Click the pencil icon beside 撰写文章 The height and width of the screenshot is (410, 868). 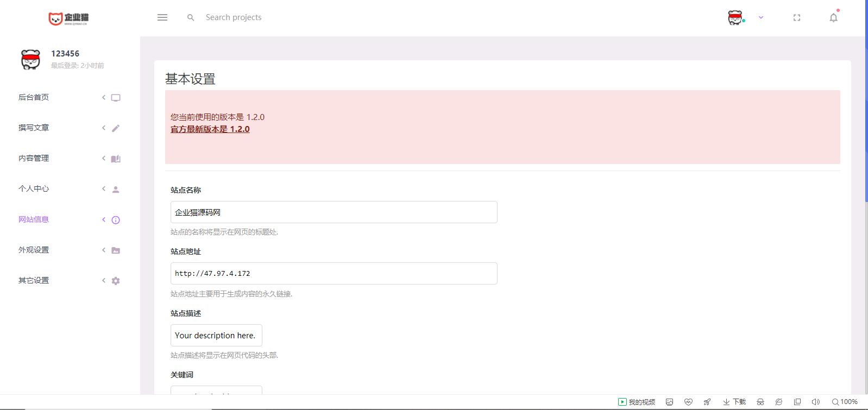click(116, 128)
